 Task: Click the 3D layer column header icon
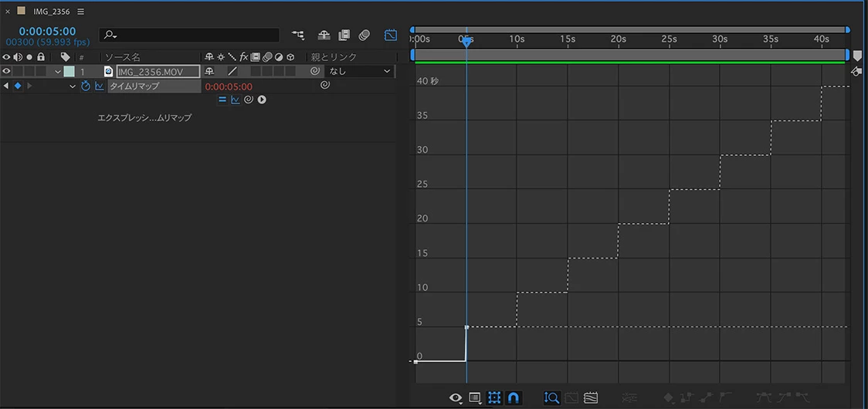(290, 56)
